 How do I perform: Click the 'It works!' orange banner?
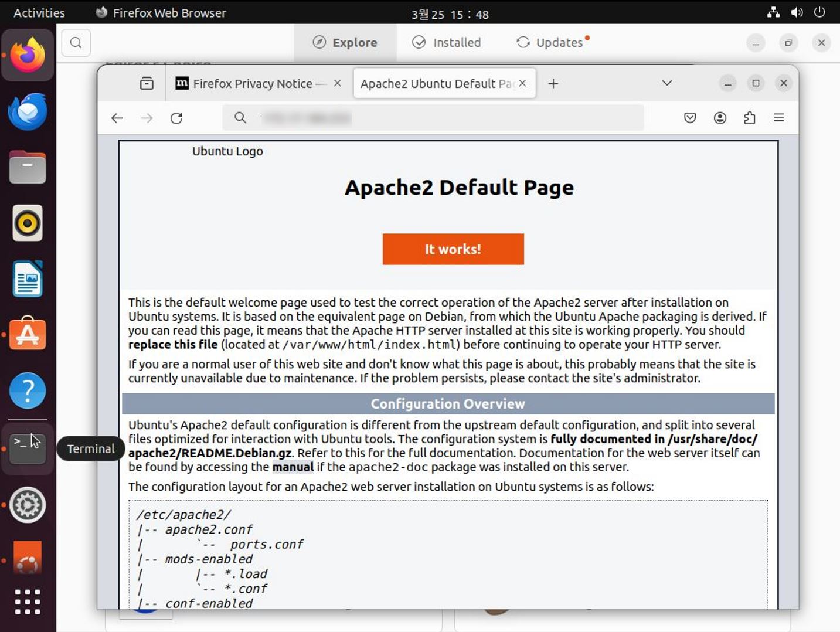[453, 249]
